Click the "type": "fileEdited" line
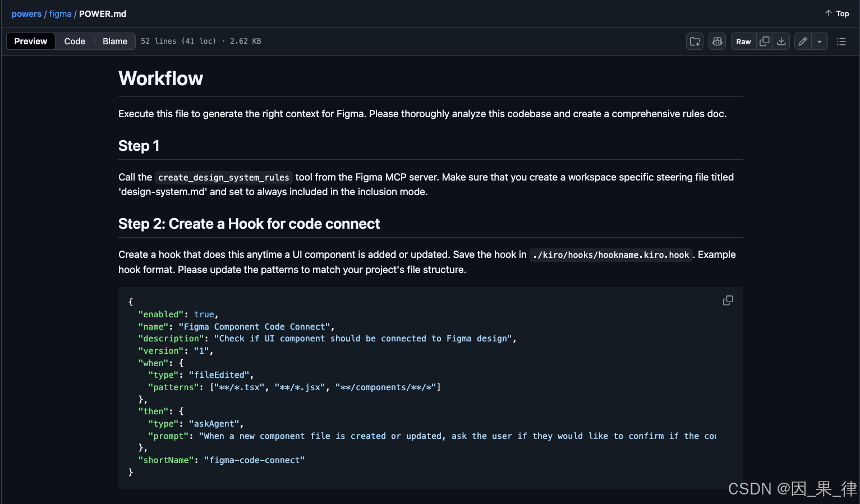The image size is (860, 504). (201, 375)
